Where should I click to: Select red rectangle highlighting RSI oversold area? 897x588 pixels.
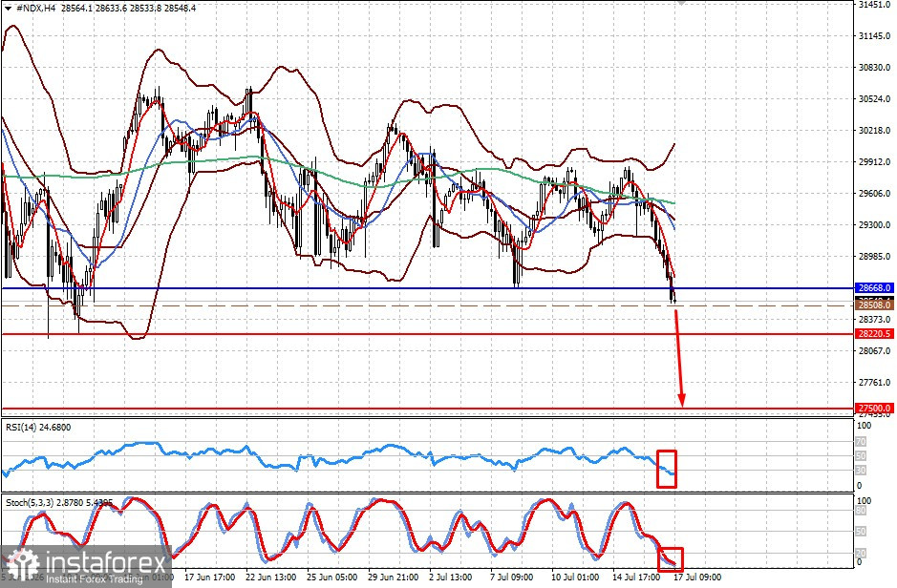pyautogui.click(x=667, y=469)
